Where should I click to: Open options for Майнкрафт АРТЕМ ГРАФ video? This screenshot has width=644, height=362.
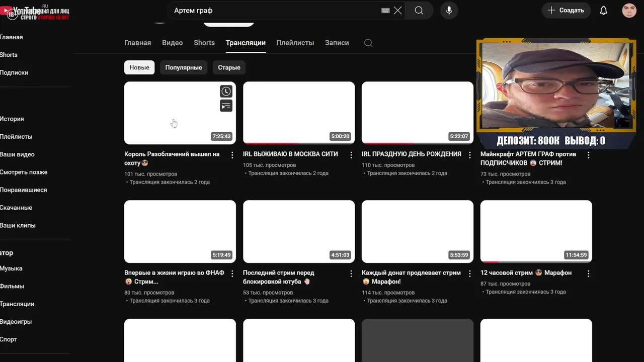click(589, 155)
